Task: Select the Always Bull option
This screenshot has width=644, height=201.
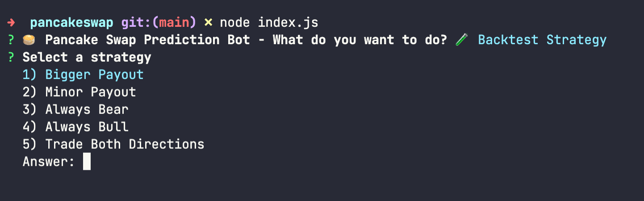Action: 75,127
